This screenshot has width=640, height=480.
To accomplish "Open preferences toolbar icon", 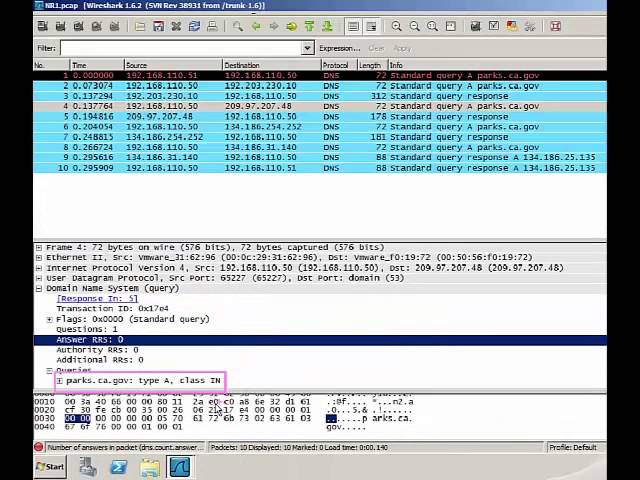I will [530, 27].
